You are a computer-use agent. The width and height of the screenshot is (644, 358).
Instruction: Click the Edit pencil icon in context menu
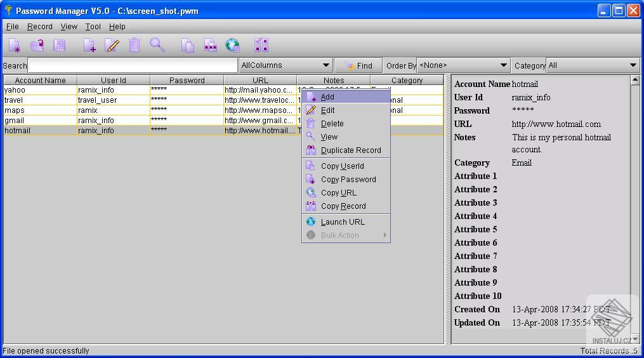(312, 110)
